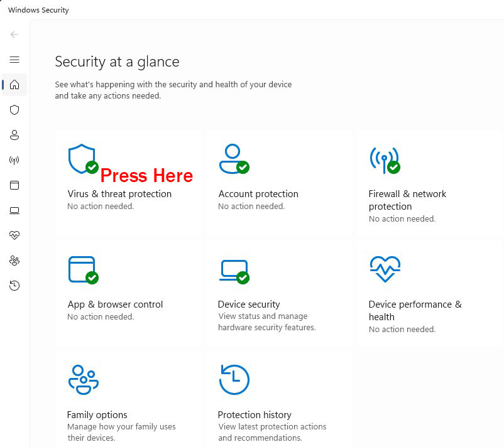Image resolution: width=504 pixels, height=447 pixels.
Task: Select the shield icon in sidebar
Action: coord(14,110)
